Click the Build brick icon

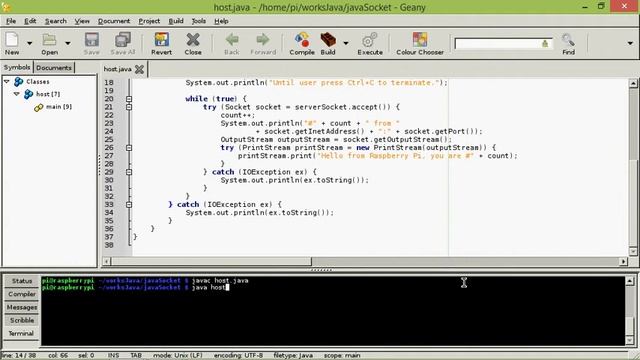tap(328, 40)
